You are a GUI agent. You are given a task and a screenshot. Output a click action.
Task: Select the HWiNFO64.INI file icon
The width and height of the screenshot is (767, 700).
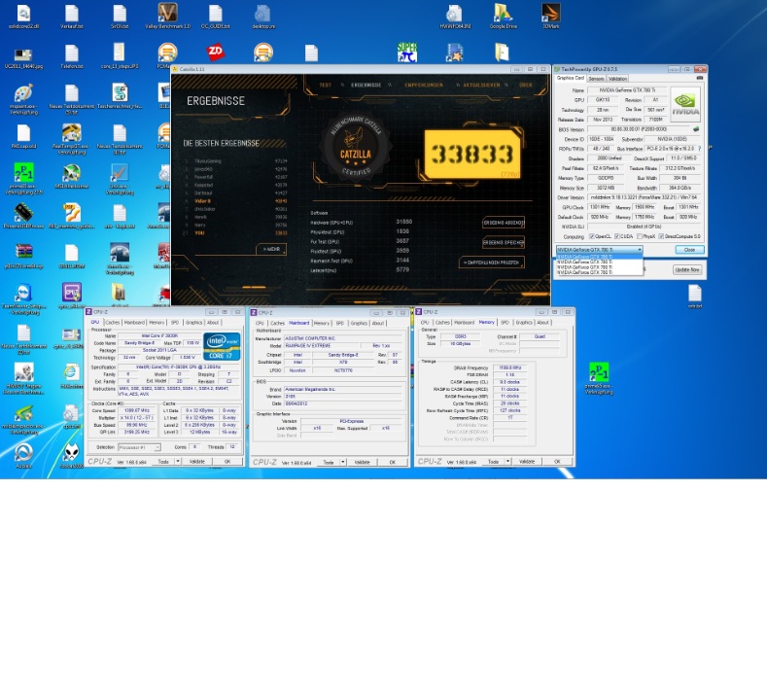455,14
